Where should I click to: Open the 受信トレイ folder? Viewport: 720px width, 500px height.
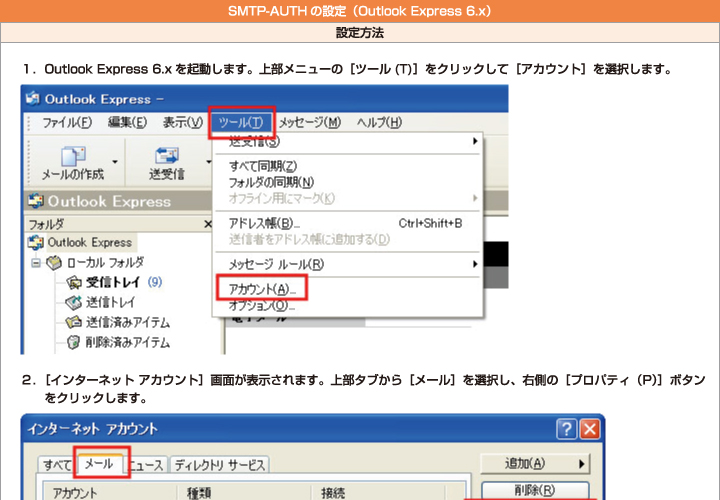(112, 282)
